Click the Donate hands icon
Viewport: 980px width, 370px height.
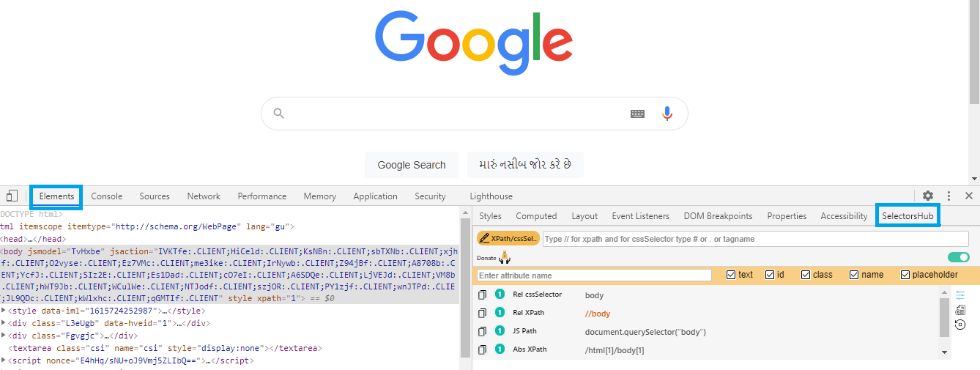[505, 257]
